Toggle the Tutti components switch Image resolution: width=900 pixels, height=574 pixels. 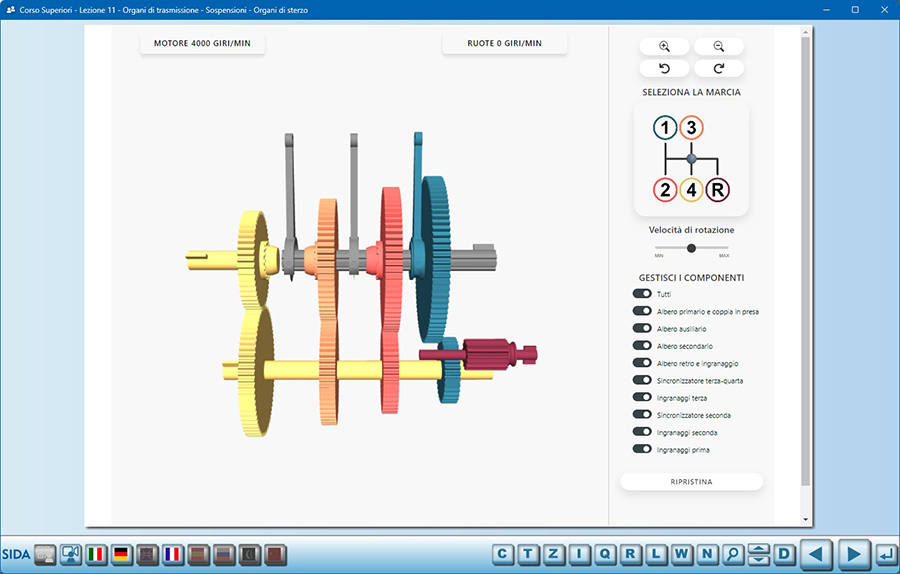click(642, 294)
